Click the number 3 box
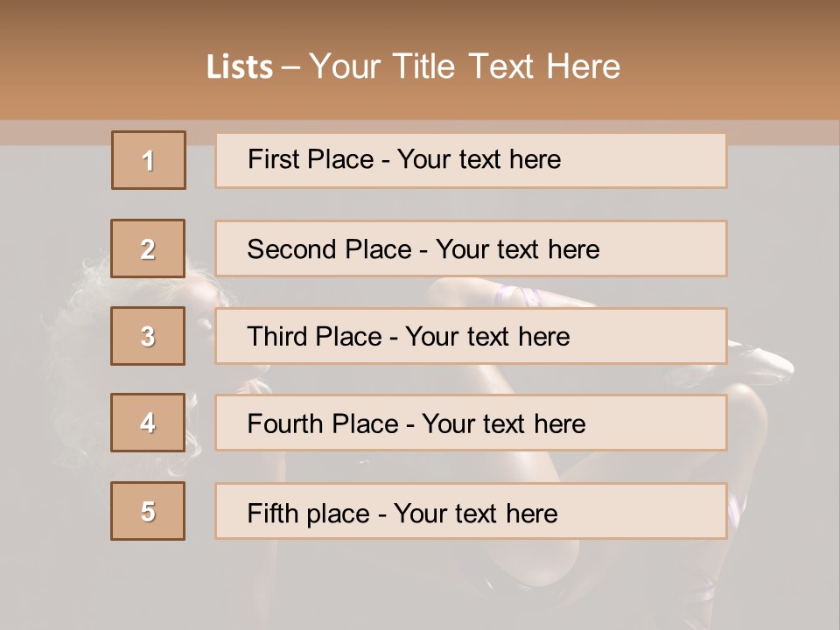The width and height of the screenshot is (840, 630). [149, 336]
